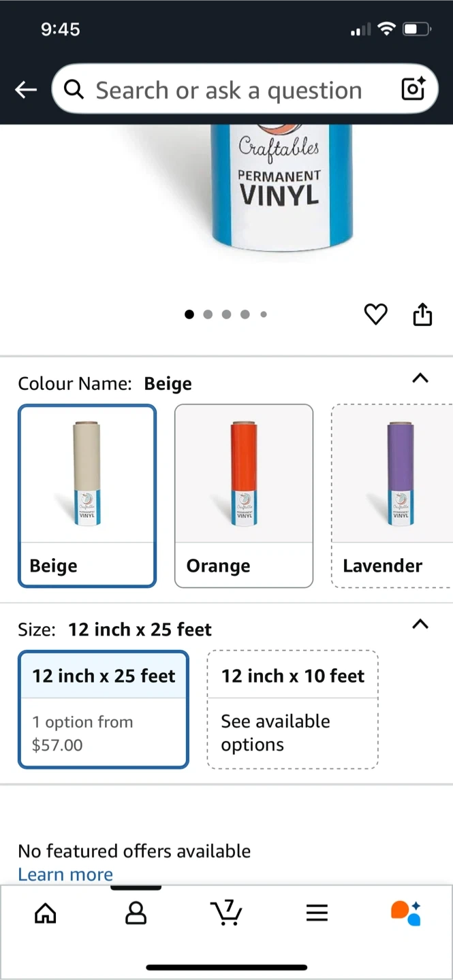453x980 pixels.
Task: Open the account profile icon
Action: click(136, 913)
